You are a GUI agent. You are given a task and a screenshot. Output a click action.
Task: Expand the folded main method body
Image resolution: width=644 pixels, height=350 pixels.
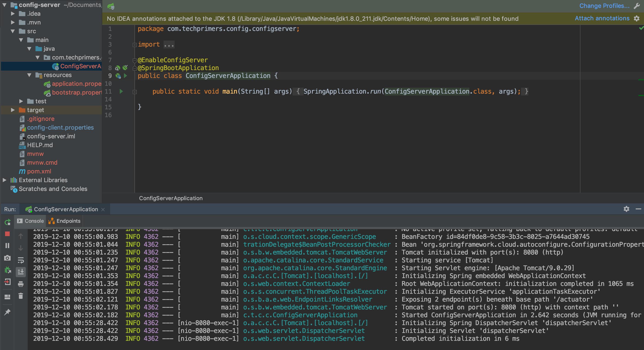pyautogui.click(x=135, y=92)
